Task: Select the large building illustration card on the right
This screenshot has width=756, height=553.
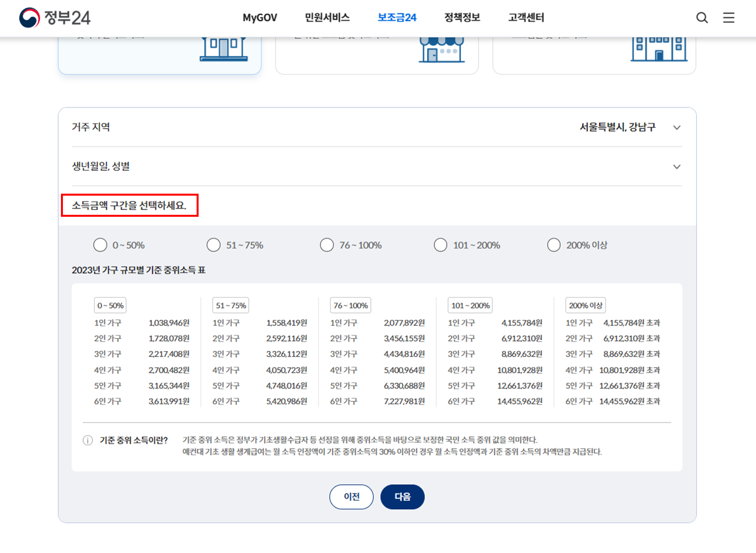Action: click(x=594, y=52)
